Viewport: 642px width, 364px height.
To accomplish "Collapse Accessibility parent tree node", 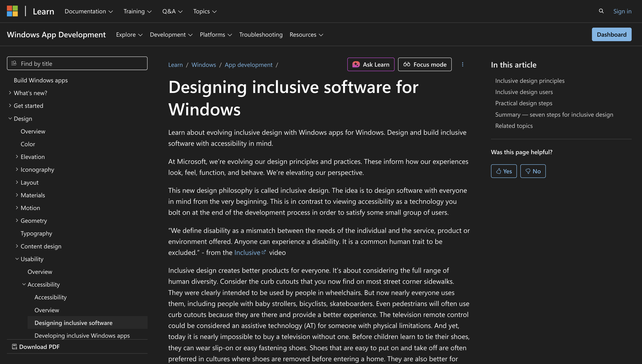I will 24,284.
